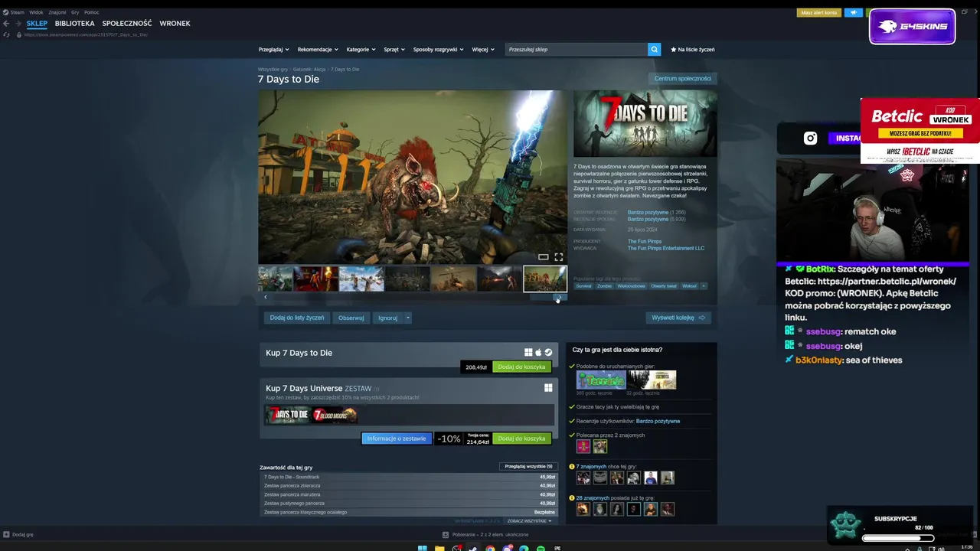Click Windows icon on 7 Days Universe bundle
The image size is (980, 551).
[548, 388]
